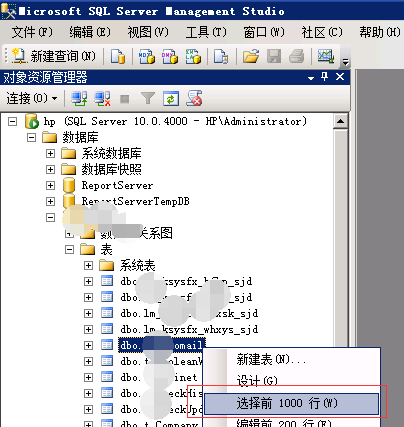Screen dimensions: 404x427
Task: Click the Delete script icon with red X
Action: pyautogui.click(x=194, y=99)
